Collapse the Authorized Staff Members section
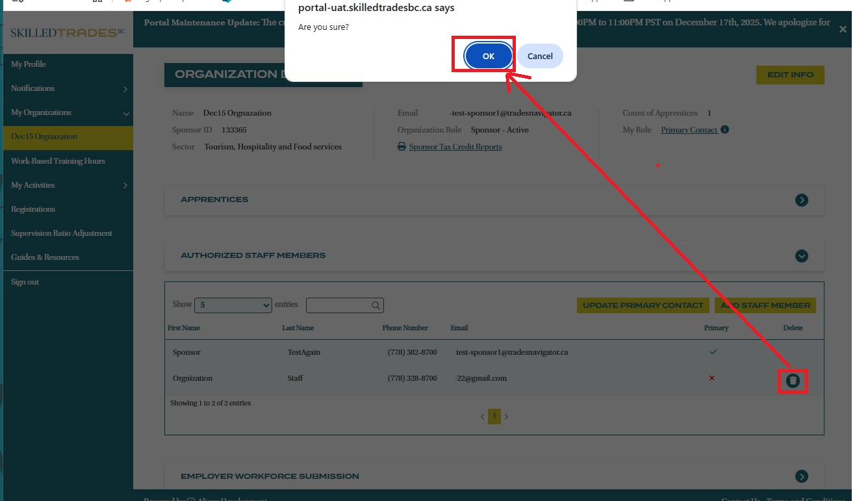 [801, 256]
